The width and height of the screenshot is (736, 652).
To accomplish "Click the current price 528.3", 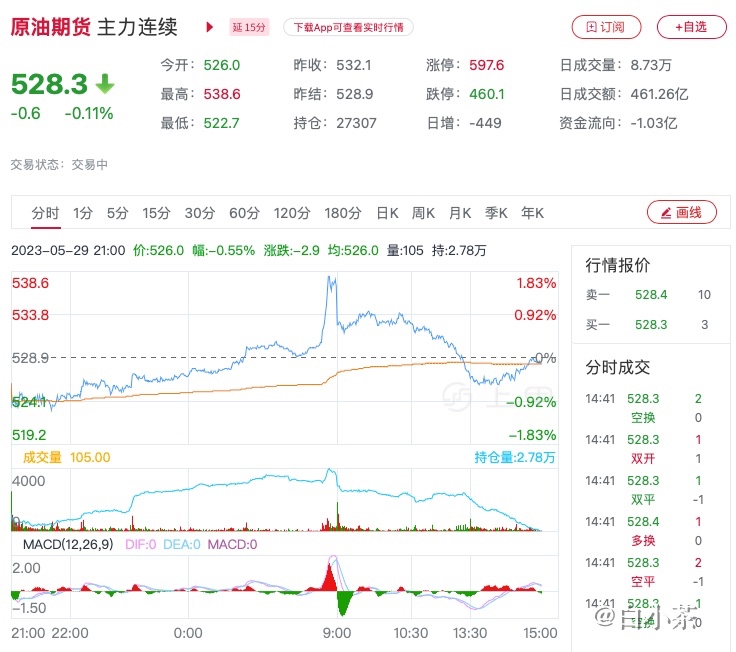I will (x=49, y=84).
